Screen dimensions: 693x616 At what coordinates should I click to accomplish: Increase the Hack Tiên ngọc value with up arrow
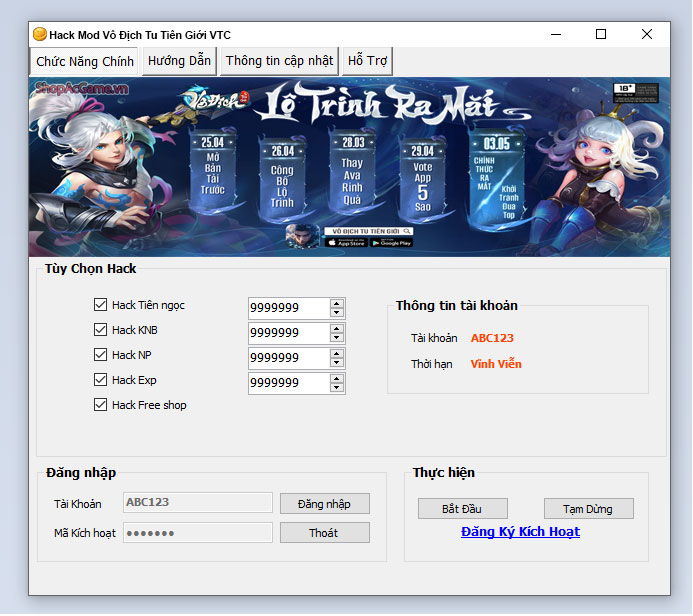(337, 304)
